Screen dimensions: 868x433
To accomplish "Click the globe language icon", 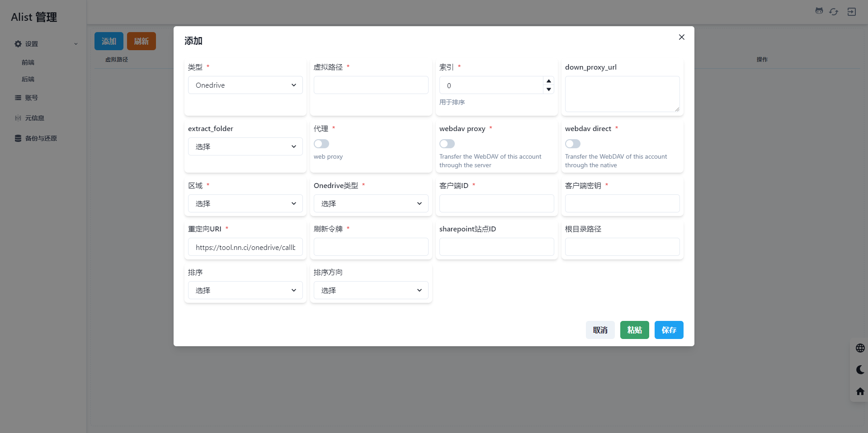I will (860, 348).
